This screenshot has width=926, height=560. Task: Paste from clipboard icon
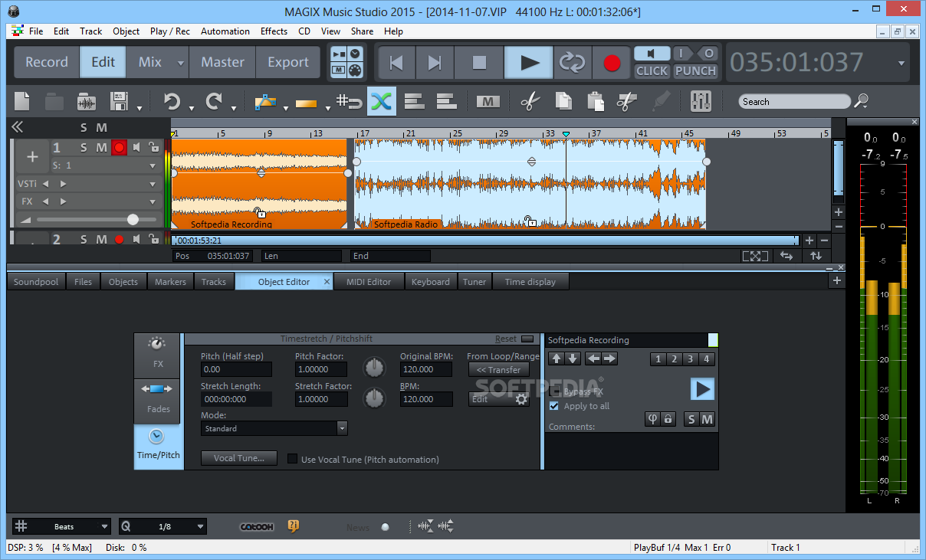(595, 101)
